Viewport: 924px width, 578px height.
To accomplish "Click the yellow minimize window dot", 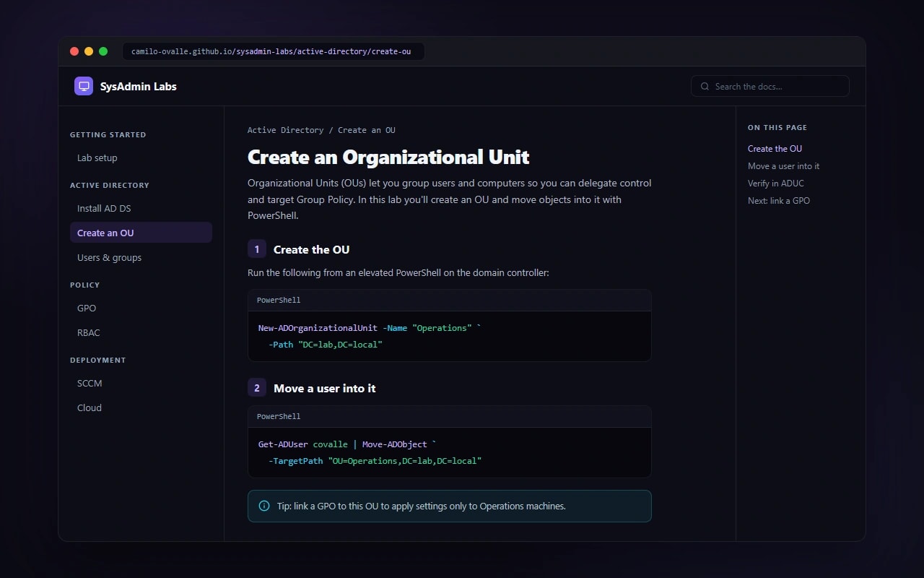I will tap(89, 51).
